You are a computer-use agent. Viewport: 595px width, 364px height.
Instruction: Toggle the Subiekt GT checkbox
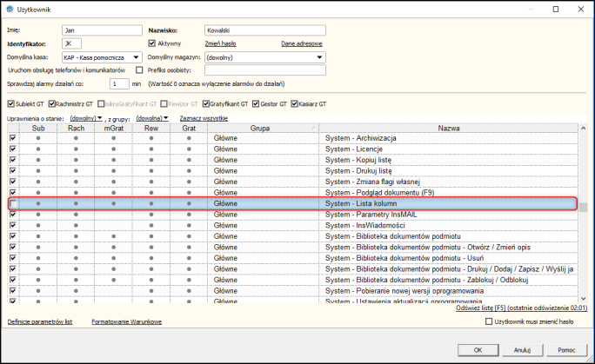11,103
